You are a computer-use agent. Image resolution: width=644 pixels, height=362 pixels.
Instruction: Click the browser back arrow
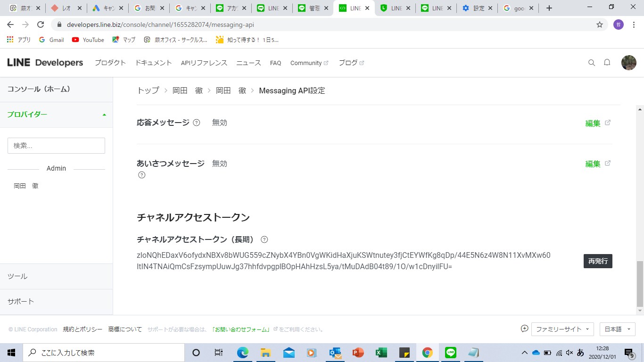coord(10,25)
